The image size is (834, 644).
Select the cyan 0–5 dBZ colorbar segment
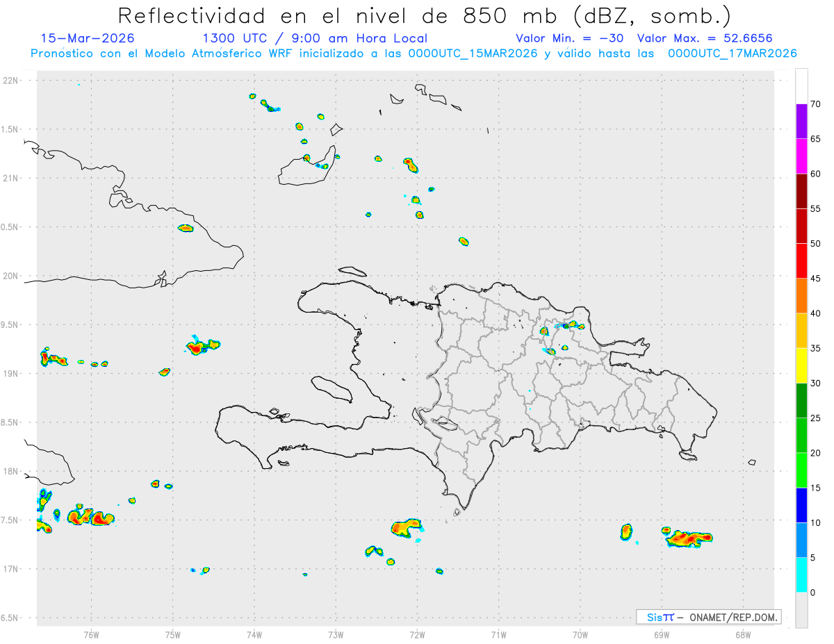[801, 575]
